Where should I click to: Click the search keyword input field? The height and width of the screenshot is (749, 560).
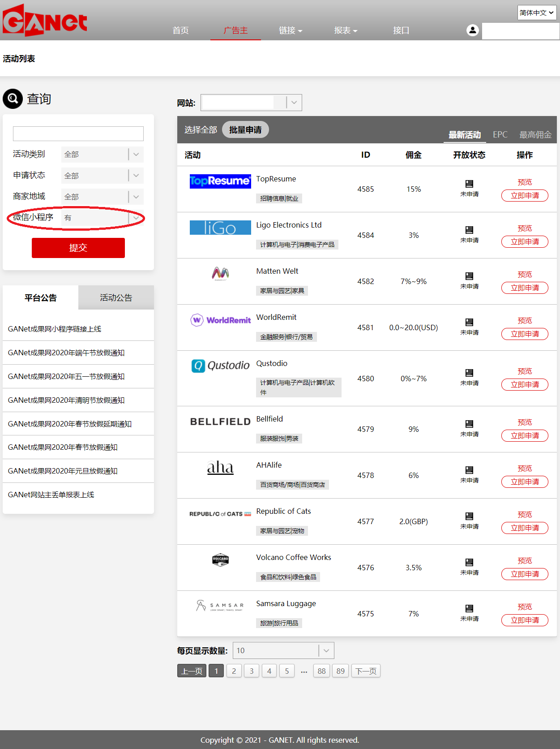pyautogui.click(x=78, y=133)
